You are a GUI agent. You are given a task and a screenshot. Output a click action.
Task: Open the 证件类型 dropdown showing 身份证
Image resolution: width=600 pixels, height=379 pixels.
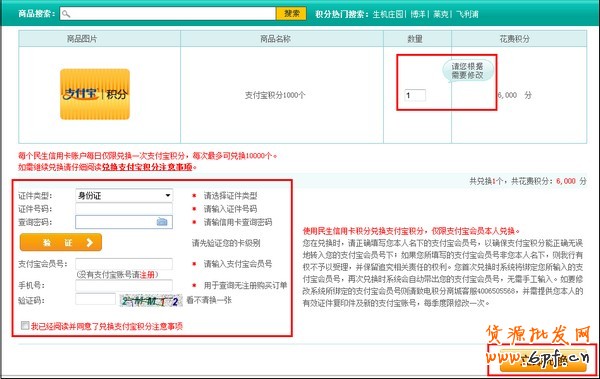point(124,196)
